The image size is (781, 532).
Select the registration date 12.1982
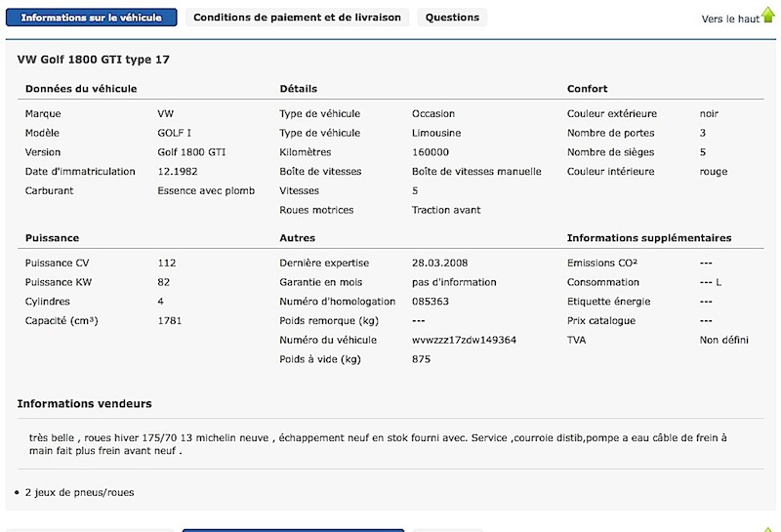(178, 172)
